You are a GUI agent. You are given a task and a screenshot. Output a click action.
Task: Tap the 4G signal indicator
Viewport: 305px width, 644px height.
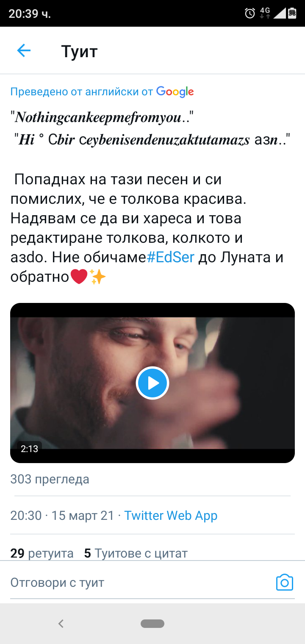pos(265,13)
